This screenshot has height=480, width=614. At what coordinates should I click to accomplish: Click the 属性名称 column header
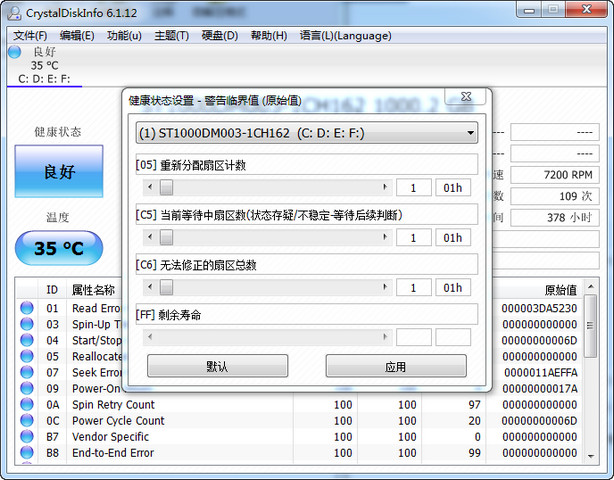93,290
